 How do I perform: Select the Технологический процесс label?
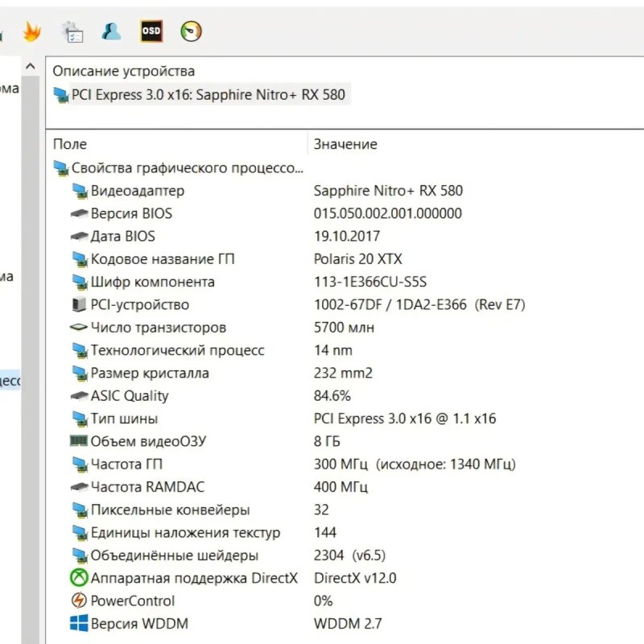pyautogui.click(x=177, y=350)
